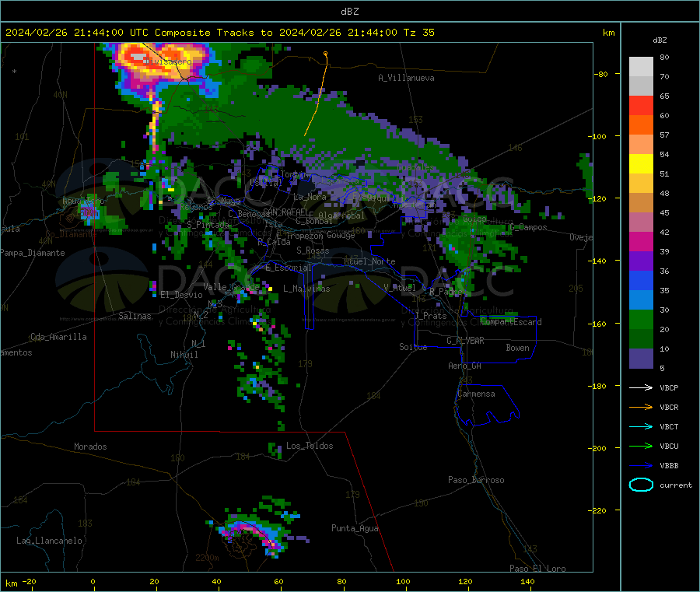This screenshot has width=700, height=592.
Task: Click the 'G_ALVEAR' map label
Action: 465,341
